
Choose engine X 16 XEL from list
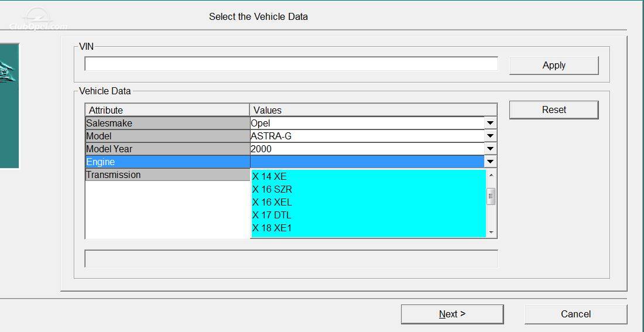point(368,202)
